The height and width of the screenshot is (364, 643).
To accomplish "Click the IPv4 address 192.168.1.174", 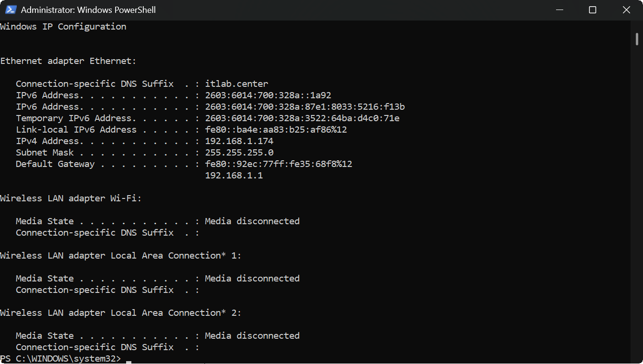I will (239, 141).
